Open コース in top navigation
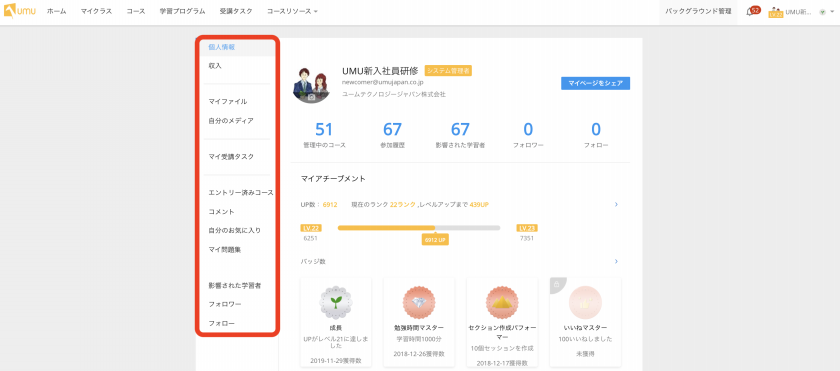 tap(136, 11)
